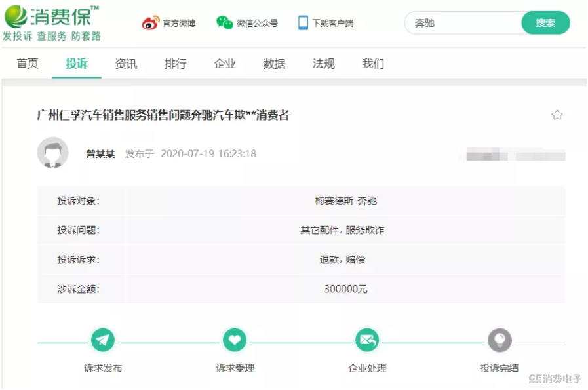Click the 企业处理 envelope icon
Viewport: 588px width, 390px height.
pyautogui.click(x=367, y=340)
